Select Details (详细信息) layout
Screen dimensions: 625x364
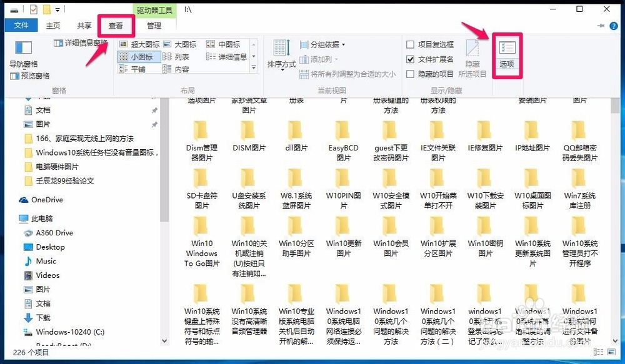(x=226, y=57)
